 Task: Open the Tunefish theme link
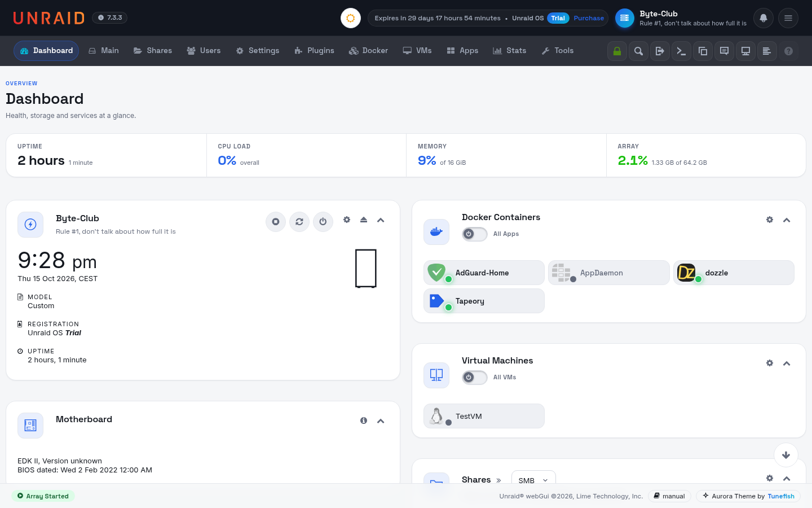point(781,496)
